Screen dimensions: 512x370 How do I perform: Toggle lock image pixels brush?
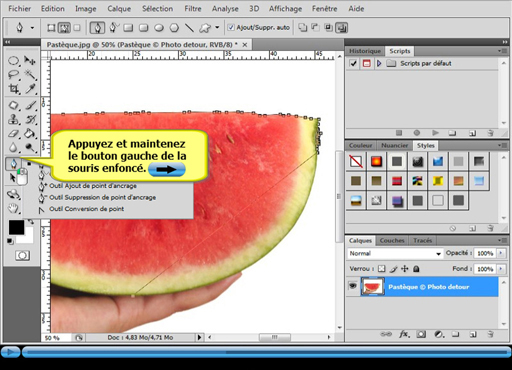pyautogui.click(x=394, y=269)
